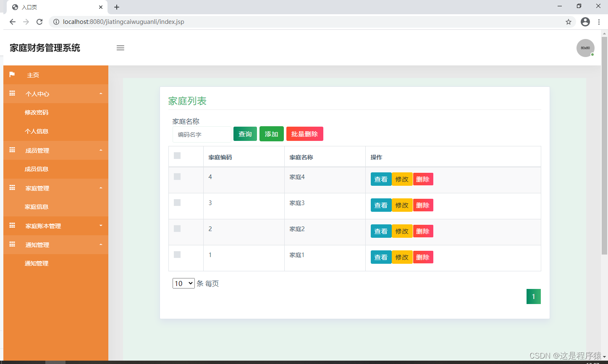Click the 80x80 avatar icon top right
This screenshot has width=608, height=364.
click(585, 48)
